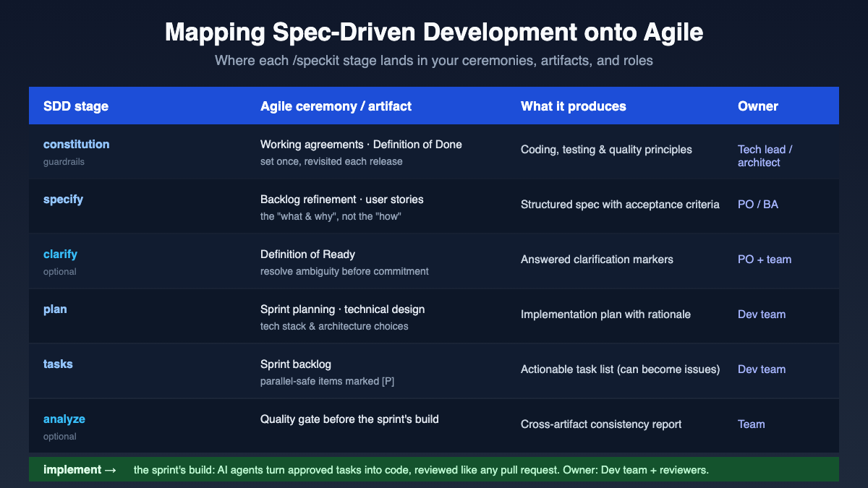
Task: Click the 'Mapping Spec-Driven Development onto Agile' title
Action: coord(434,33)
